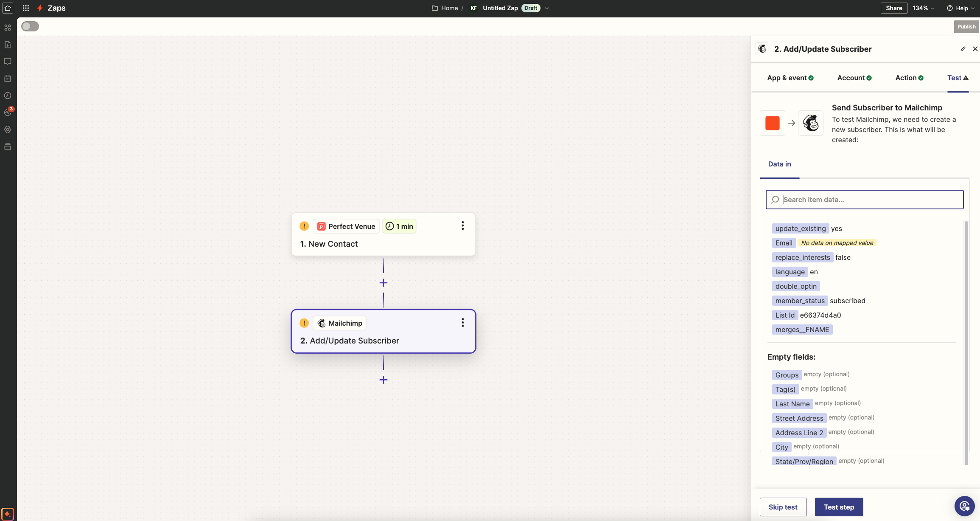Image resolution: width=980 pixels, height=521 pixels.
Task: Click the Skip test button
Action: coord(783,507)
